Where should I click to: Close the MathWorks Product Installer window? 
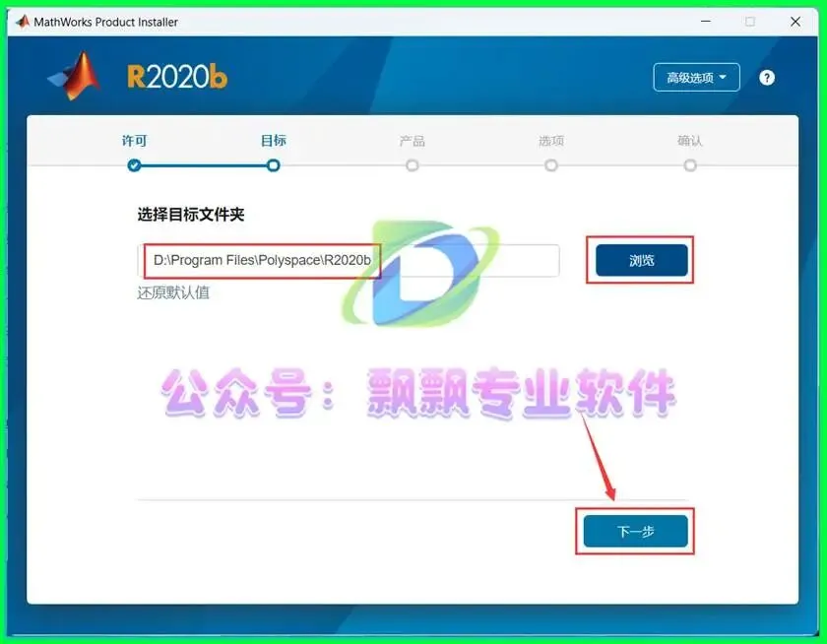pyautogui.click(x=795, y=22)
